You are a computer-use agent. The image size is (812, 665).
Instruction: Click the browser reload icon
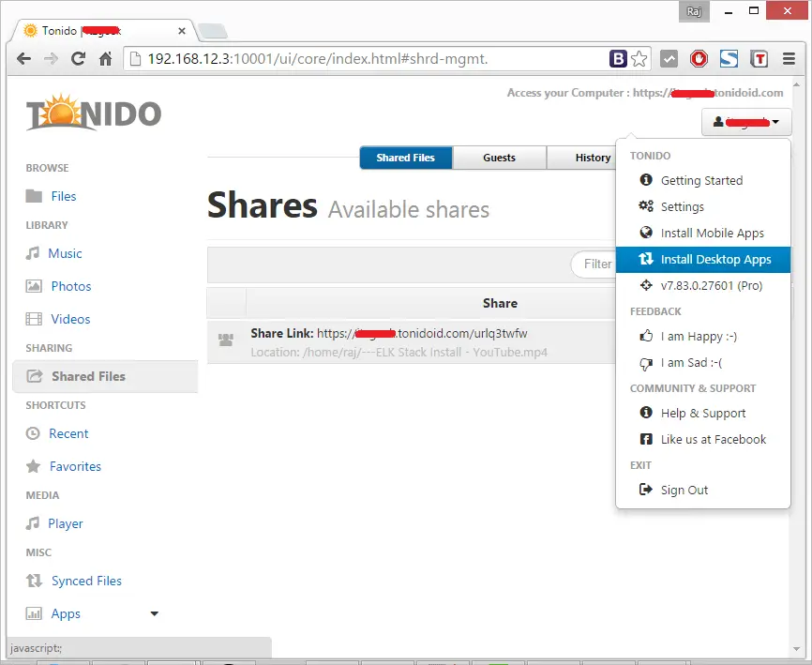click(78, 58)
